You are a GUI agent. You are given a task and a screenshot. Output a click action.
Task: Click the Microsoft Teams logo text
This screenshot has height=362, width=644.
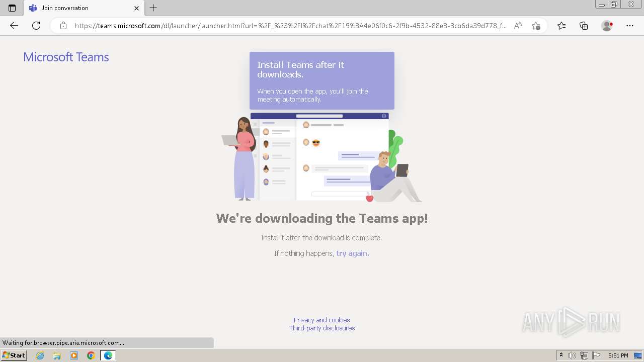coord(66,57)
